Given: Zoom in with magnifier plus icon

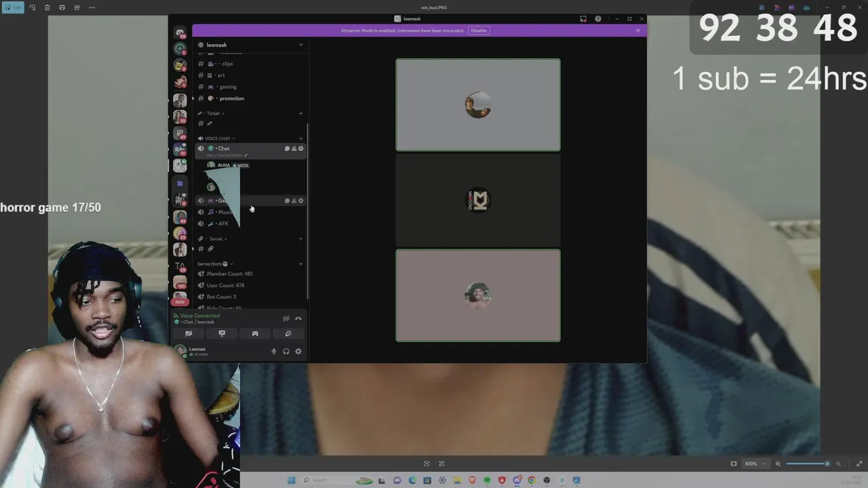Looking at the screenshot, I should (x=838, y=464).
